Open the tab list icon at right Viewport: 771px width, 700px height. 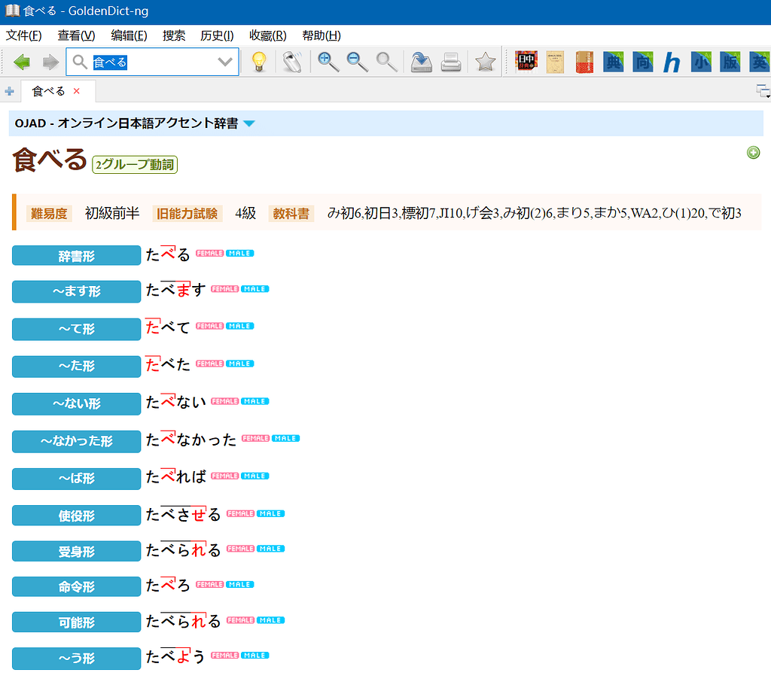(x=763, y=91)
